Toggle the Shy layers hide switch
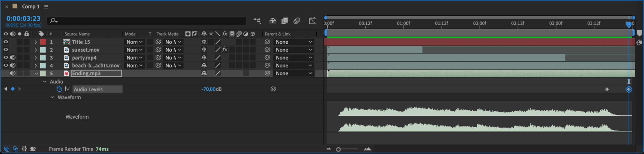The image size is (644, 154). coord(273,21)
